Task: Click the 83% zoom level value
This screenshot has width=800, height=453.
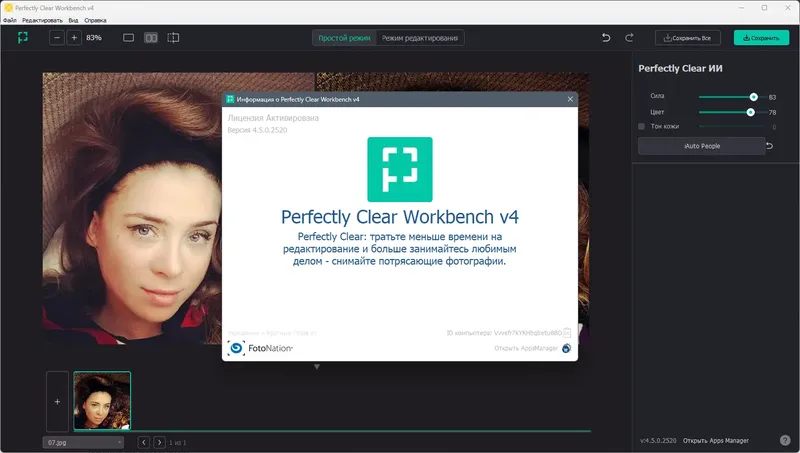Action: tap(94, 38)
